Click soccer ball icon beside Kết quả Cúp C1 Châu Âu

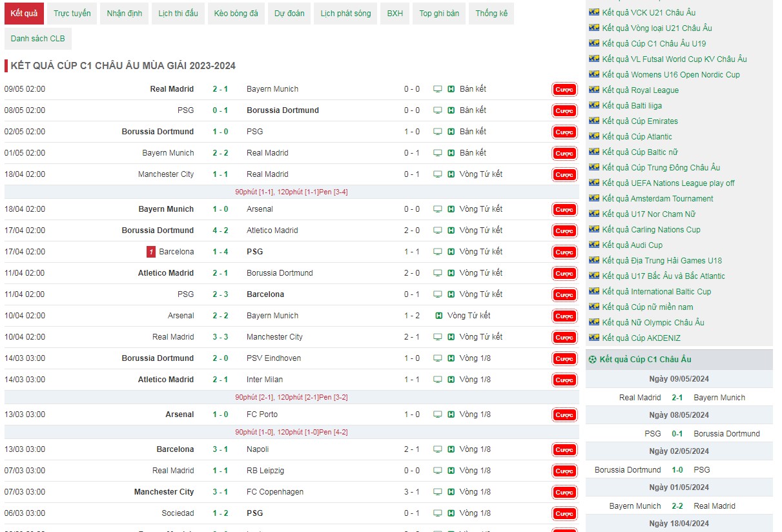coord(593,360)
